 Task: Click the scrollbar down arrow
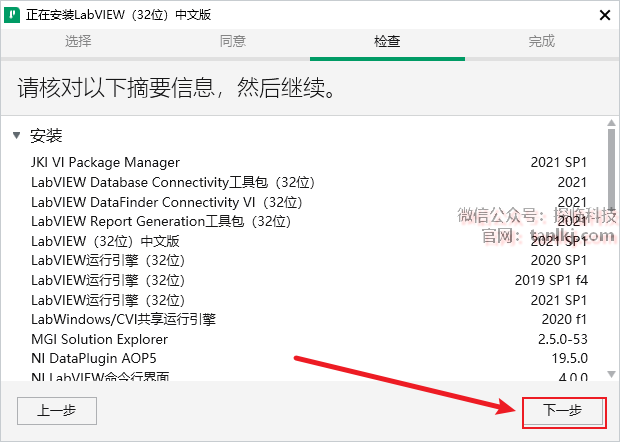[611, 374]
